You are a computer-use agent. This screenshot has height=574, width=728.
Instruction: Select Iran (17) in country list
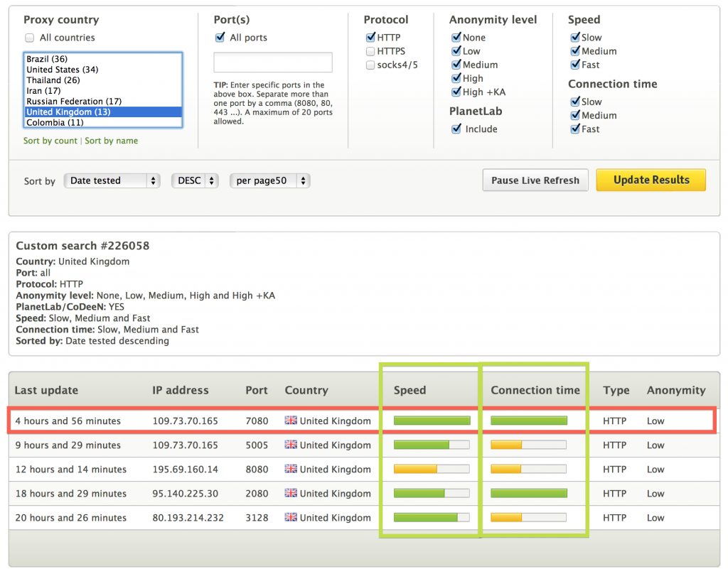(x=103, y=91)
